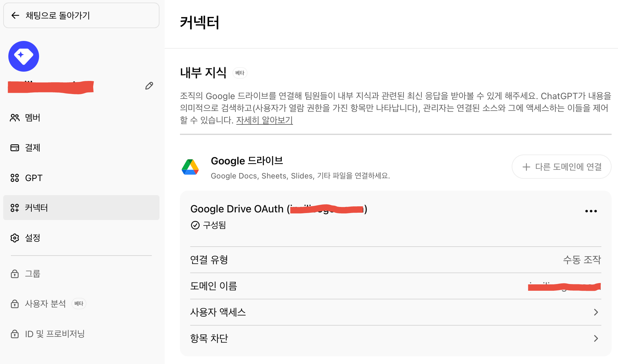Open ID 및 프로비저닝 settings
The image size is (618, 364).
click(55, 334)
